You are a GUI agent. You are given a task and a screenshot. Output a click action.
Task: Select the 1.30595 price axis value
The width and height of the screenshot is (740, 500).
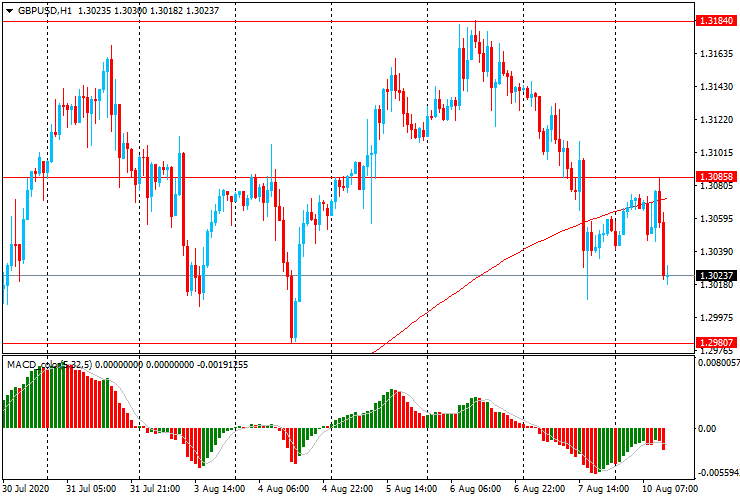716,219
